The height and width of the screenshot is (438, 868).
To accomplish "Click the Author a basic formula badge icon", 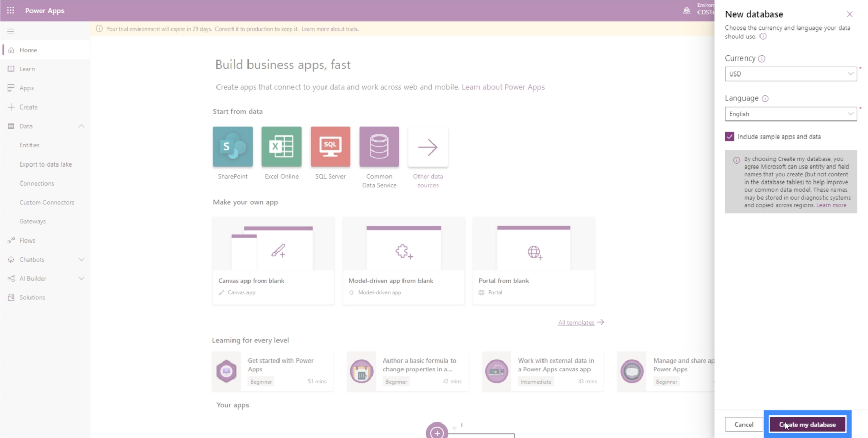I will [x=362, y=371].
